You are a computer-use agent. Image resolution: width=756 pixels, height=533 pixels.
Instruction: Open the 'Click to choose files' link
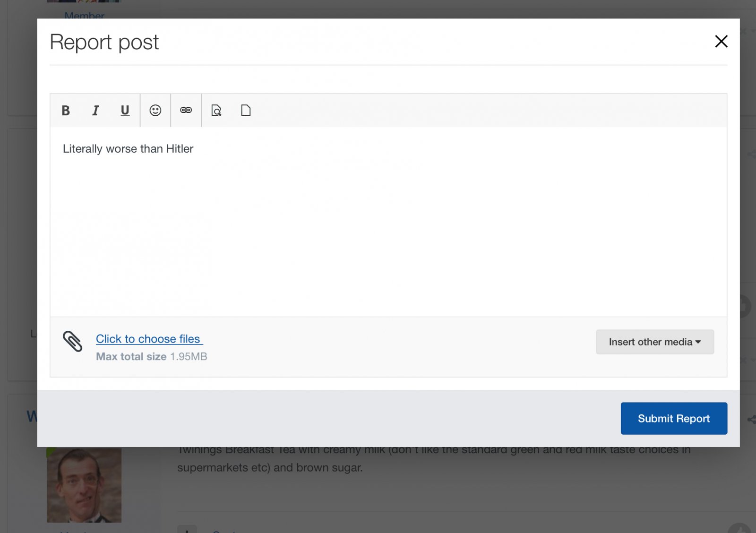coord(148,339)
